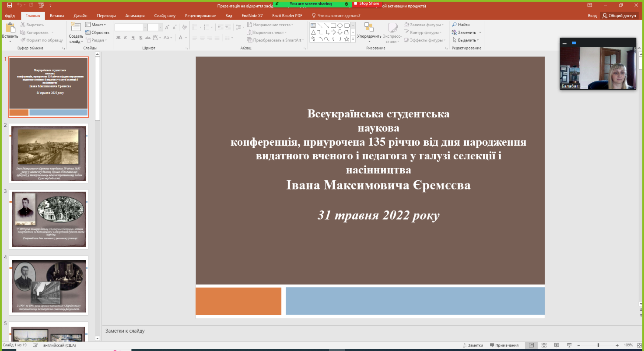Open the Упорядочить arrange dropdown
Image resolution: width=644 pixels, height=351 pixels.
click(369, 32)
